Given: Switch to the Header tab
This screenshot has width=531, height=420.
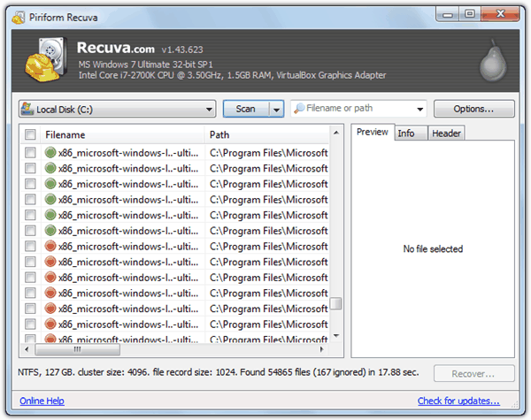Looking at the screenshot, I should tap(446, 134).
